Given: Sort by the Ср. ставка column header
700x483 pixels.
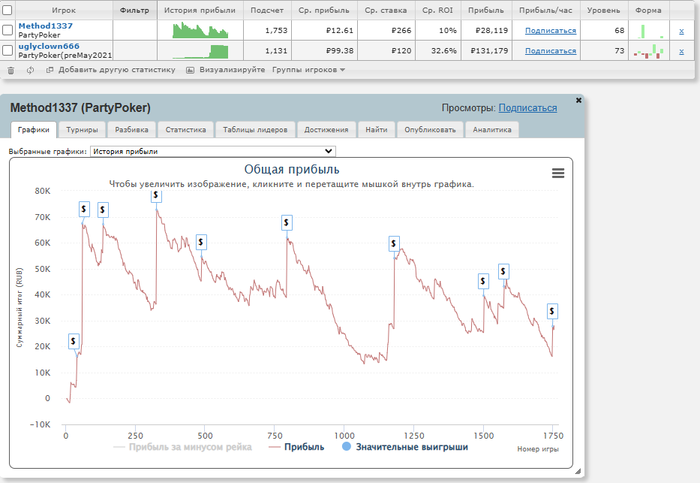Looking at the screenshot, I should 386,10.
